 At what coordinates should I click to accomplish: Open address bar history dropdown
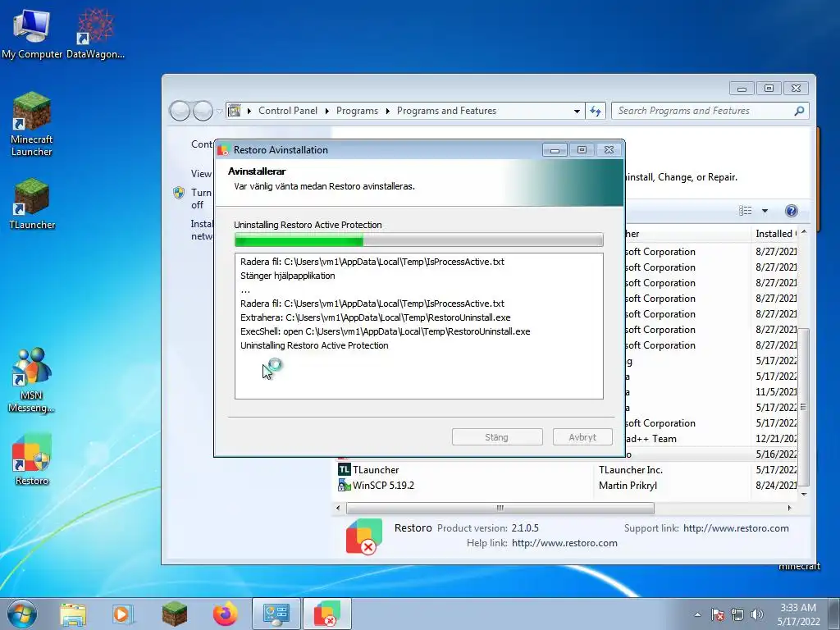point(577,111)
